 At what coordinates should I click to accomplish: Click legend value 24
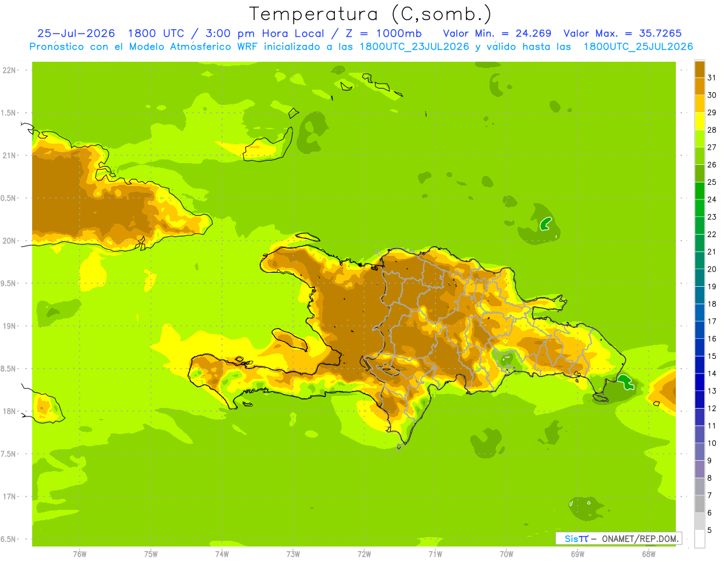[712, 199]
